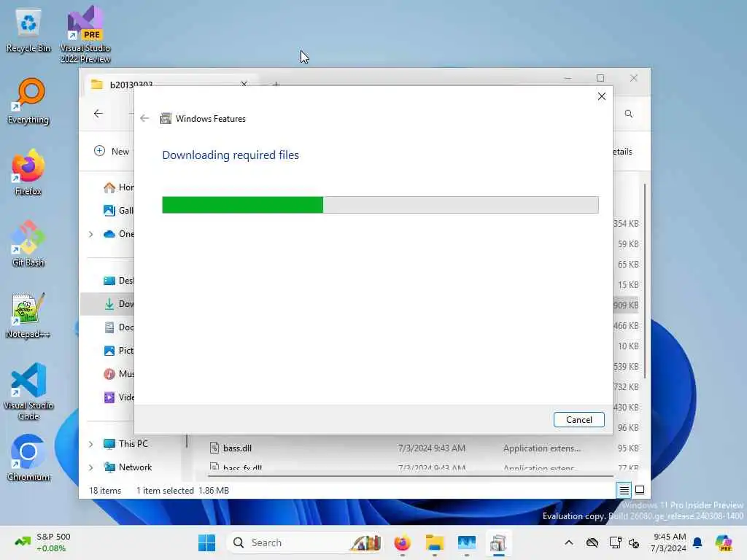Click the 95 KB size of bass.dll
The image size is (747, 560).
628,448
